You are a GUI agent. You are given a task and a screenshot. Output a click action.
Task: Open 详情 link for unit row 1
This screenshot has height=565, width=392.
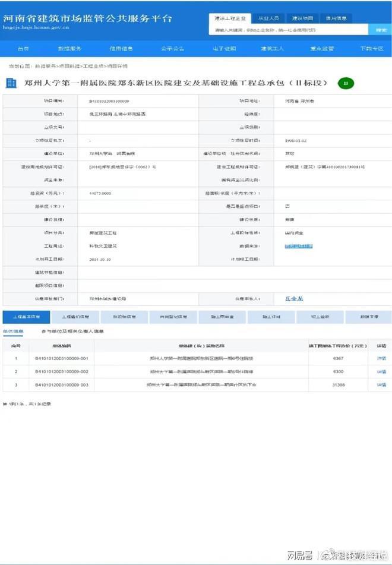pos(381,358)
